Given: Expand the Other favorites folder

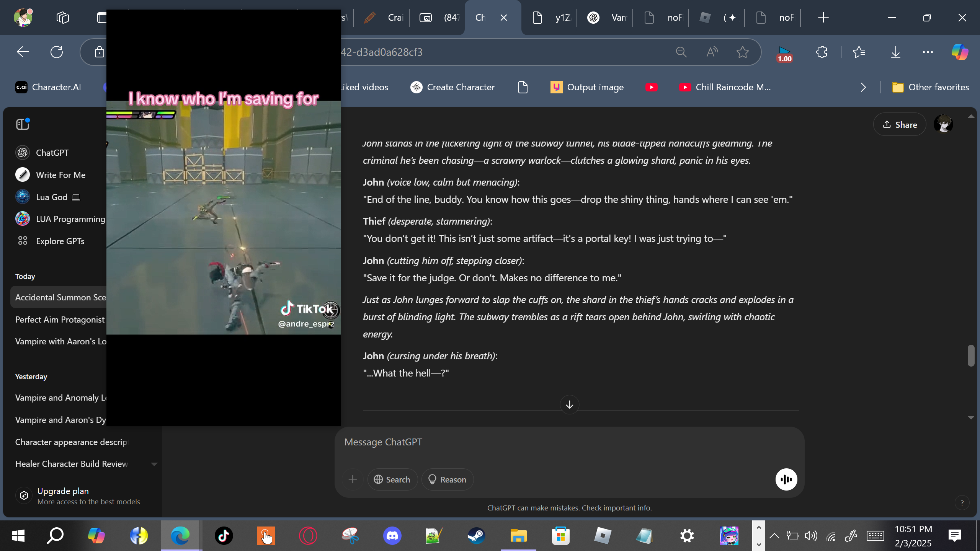Looking at the screenshot, I should tap(930, 87).
